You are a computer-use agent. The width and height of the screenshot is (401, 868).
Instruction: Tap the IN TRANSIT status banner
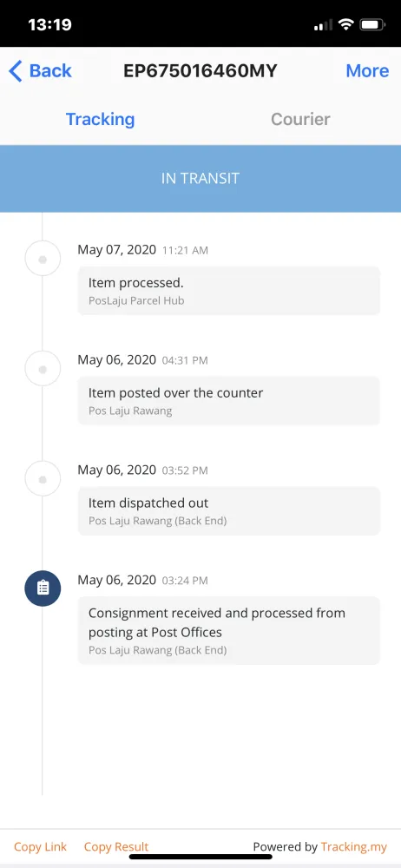(x=200, y=178)
